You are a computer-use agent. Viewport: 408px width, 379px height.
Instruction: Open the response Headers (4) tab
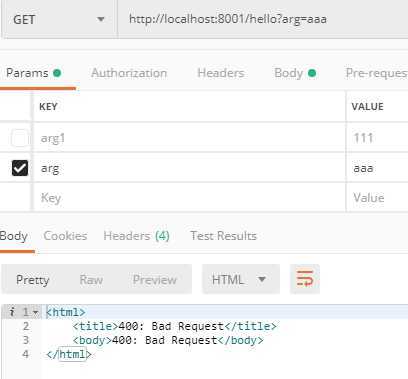click(137, 236)
